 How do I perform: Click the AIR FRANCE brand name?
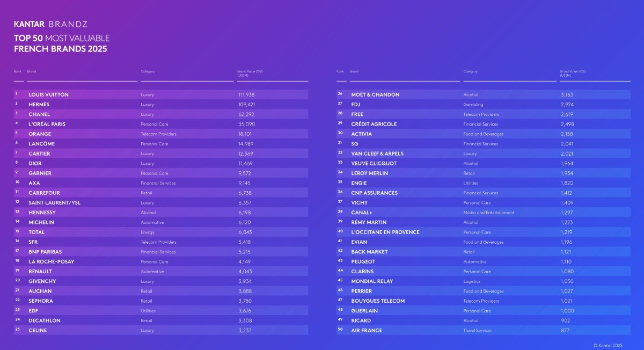click(x=367, y=330)
